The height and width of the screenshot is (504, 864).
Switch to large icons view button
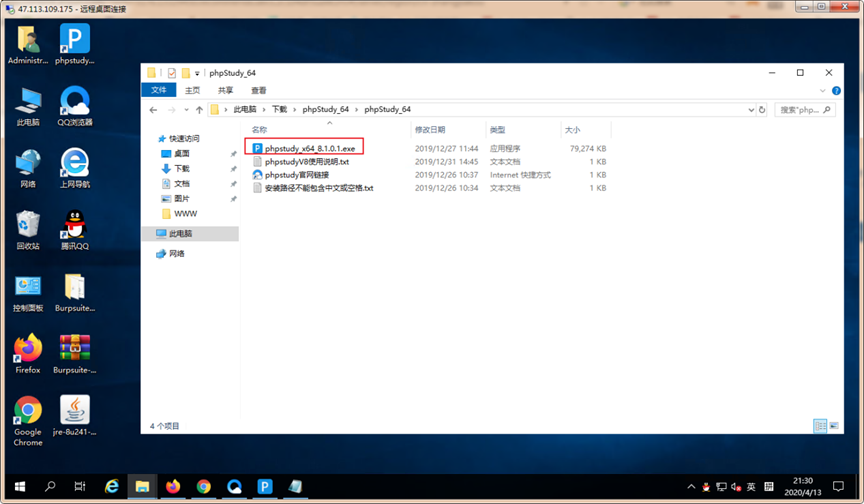(x=834, y=426)
